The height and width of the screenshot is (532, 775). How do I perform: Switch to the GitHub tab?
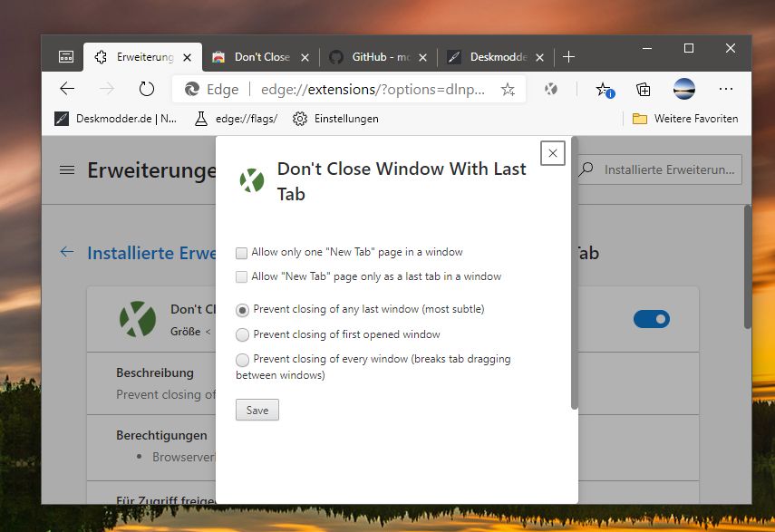coord(381,57)
